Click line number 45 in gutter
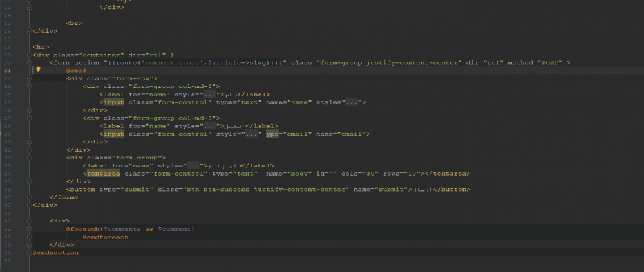The height and width of the screenshot is (272, 644). [x=7, y=260]
